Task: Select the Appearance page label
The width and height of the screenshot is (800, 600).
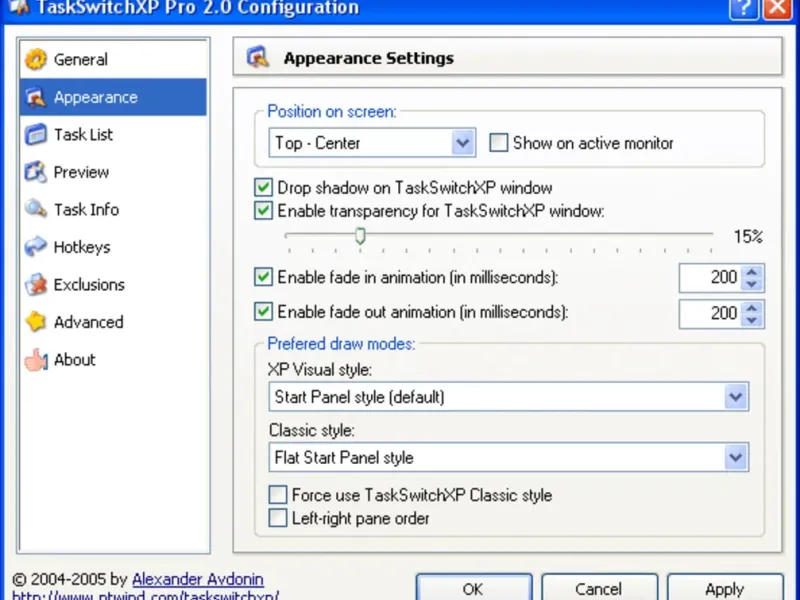Action: (x=96, y=97)
